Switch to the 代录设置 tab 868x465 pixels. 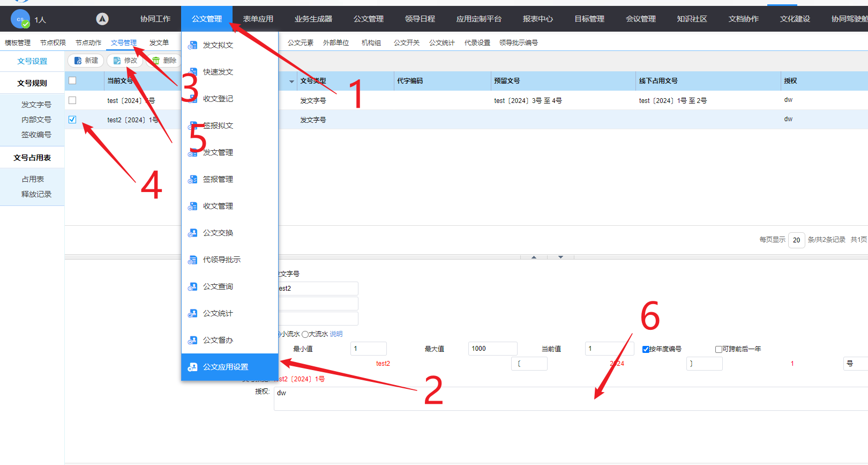tap(477, 43)
